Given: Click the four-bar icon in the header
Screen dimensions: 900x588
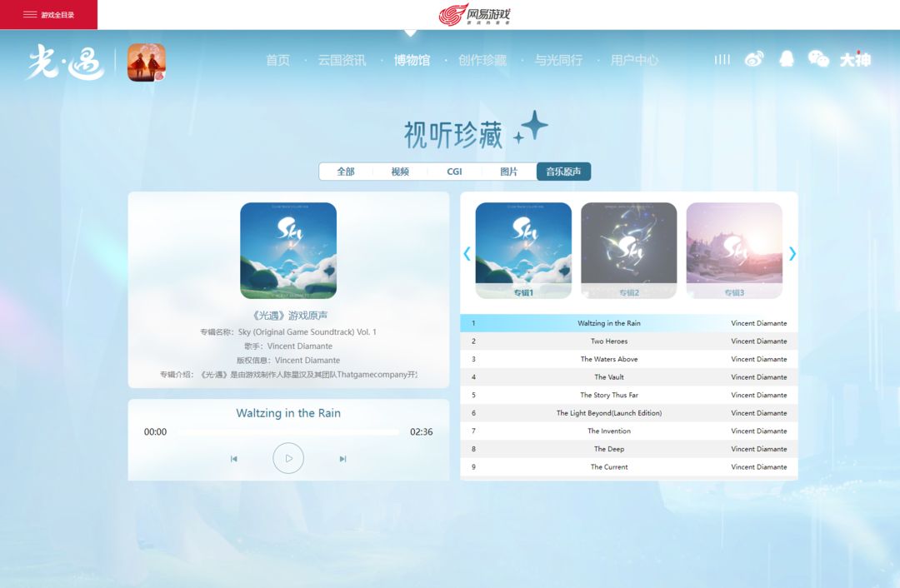Looking at the screenshot, I should point(722,59).
